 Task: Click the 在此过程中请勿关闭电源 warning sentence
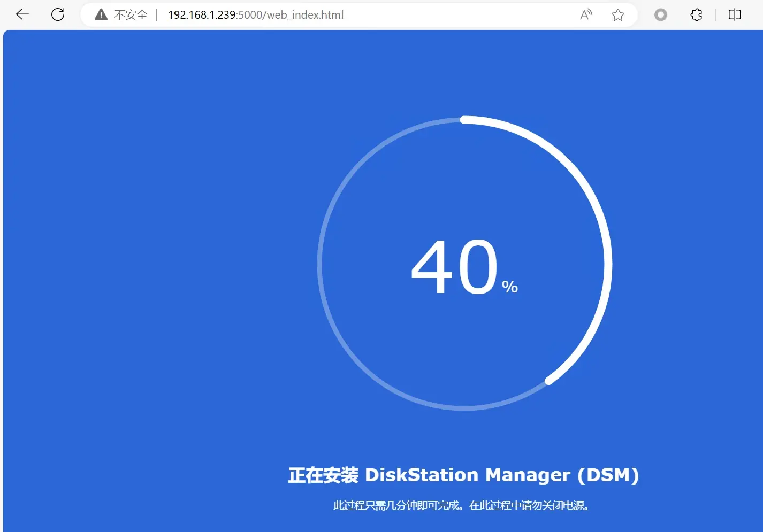(529, 505)
